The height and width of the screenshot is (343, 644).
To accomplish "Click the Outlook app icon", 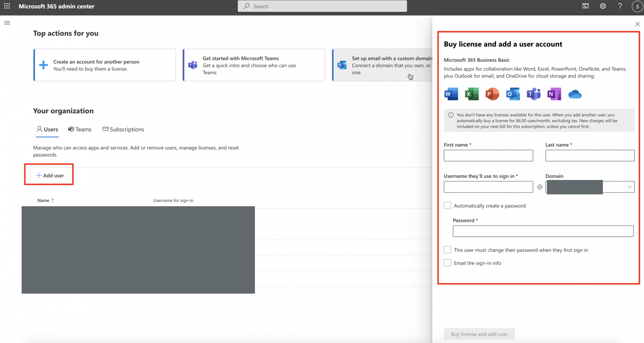I will click(x=513, y=94).
